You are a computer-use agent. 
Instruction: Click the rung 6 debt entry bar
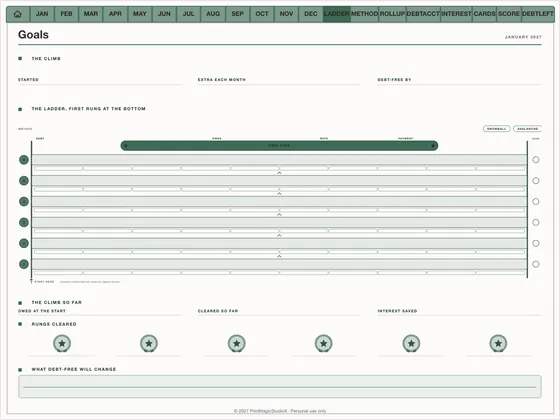point(279,160)
